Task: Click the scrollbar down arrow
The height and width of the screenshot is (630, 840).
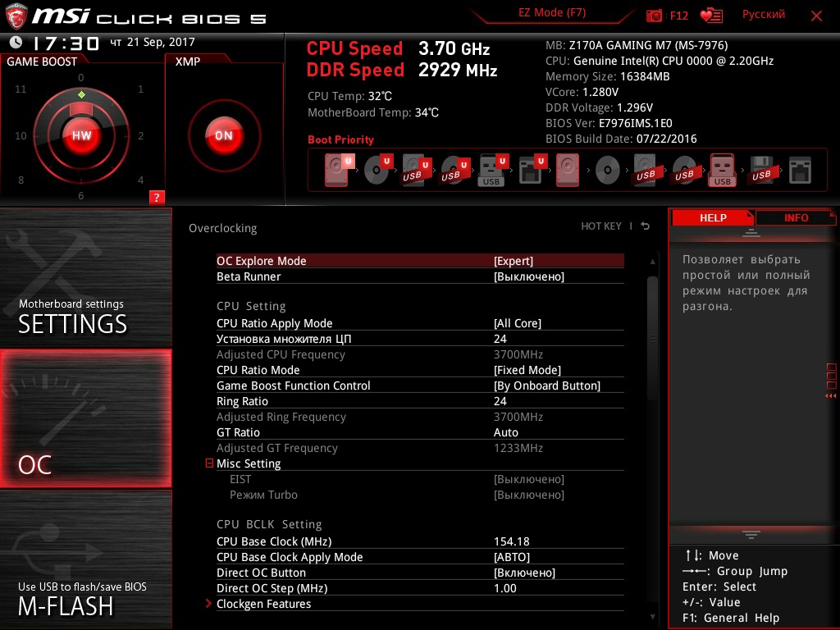Action: (x=652, y=617)
